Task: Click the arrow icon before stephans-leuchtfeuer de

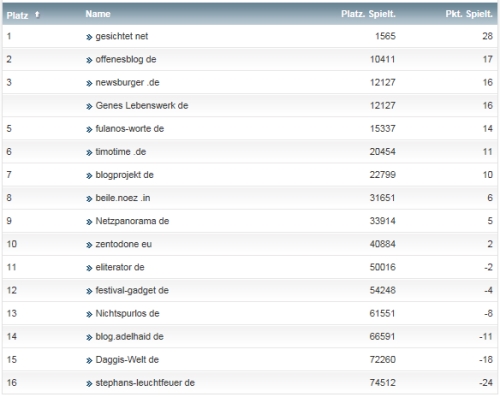Action: (x=89, y=384)
